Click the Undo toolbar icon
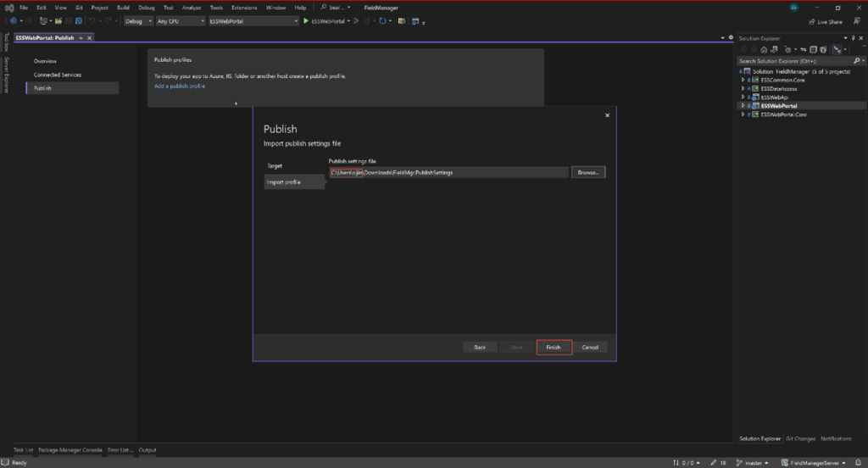The image size is (868, 468). click(x=92, y=21)
